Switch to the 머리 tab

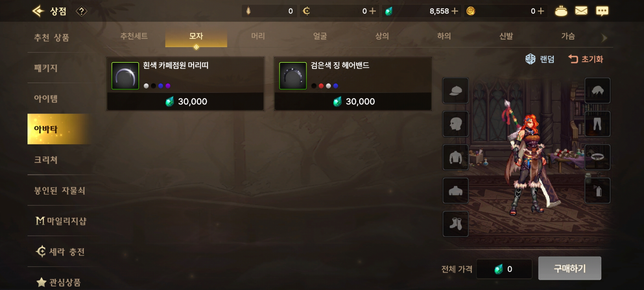pyautogui.click(x=258, y=36)
